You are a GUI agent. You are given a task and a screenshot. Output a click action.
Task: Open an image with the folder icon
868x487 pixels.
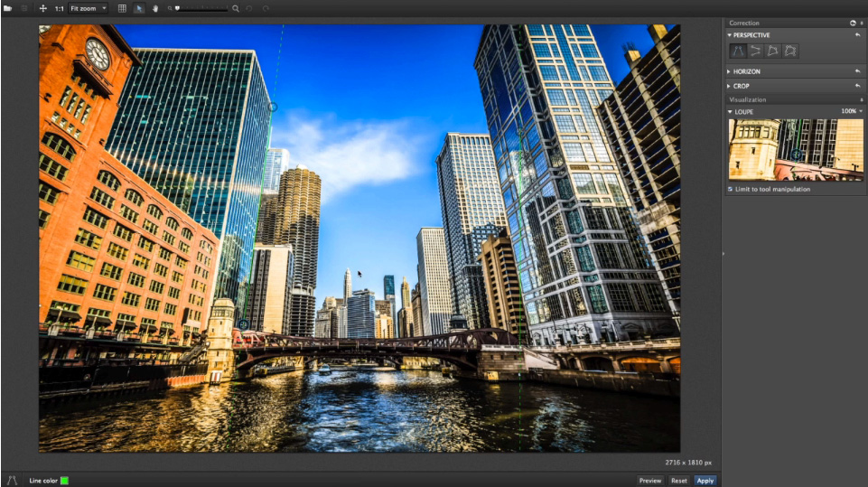(x=8, y=8)
